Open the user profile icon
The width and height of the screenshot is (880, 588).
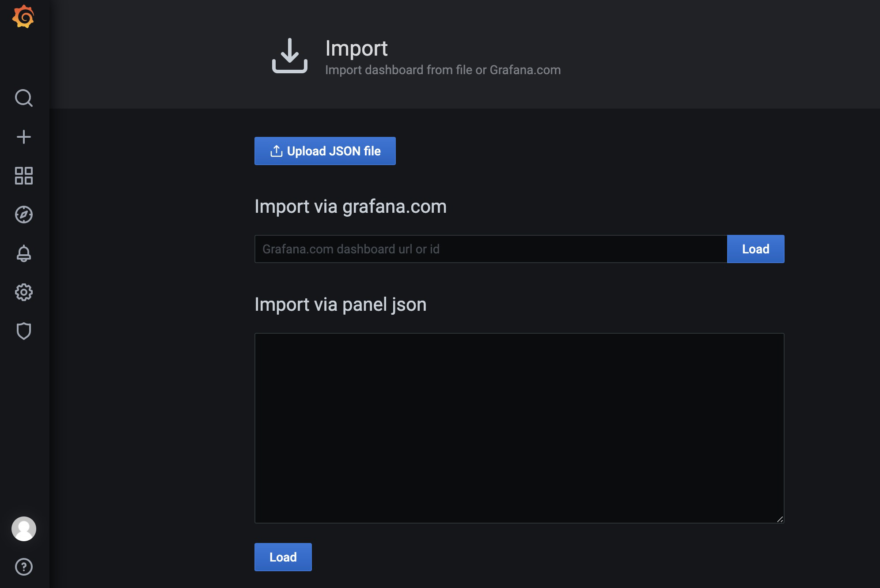(24, 528)
